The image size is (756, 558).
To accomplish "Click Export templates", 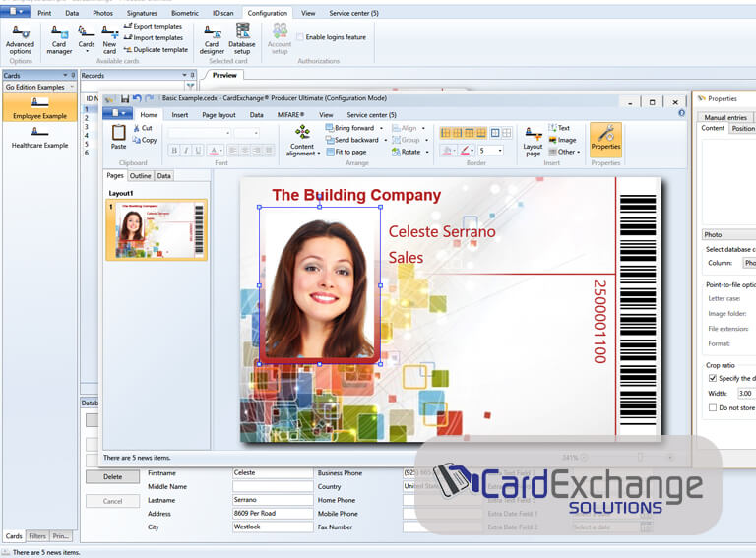I will [x=153, y=26].
